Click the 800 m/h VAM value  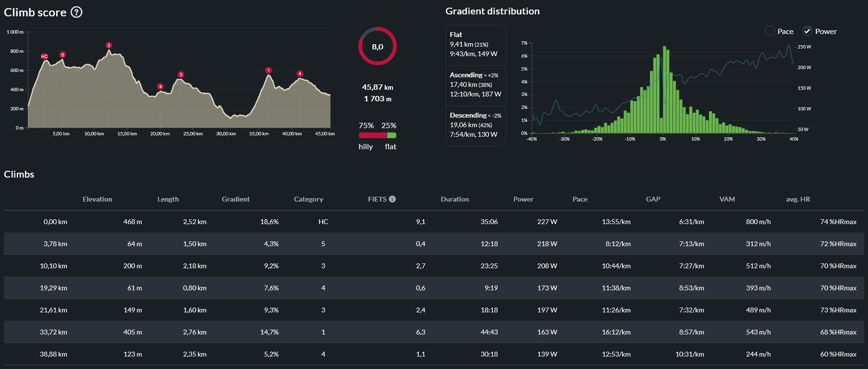(758, 222)
